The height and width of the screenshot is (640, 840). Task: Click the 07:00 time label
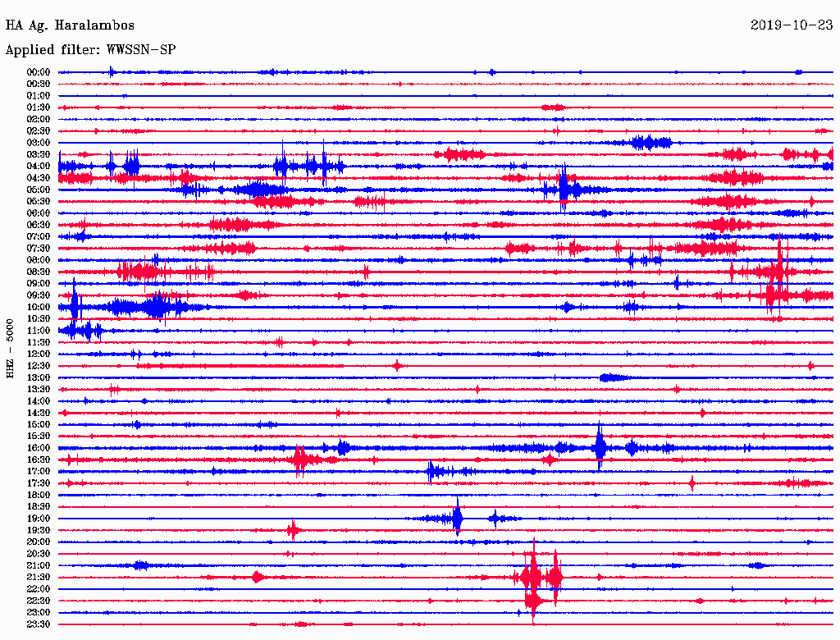(x=39, y=236)
